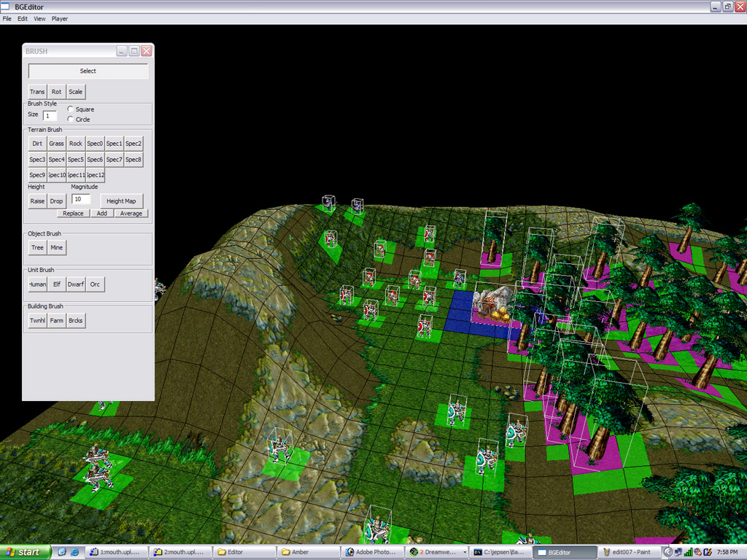Open the View menu
The image size is (747, 560).
click(x=39, y=19)
